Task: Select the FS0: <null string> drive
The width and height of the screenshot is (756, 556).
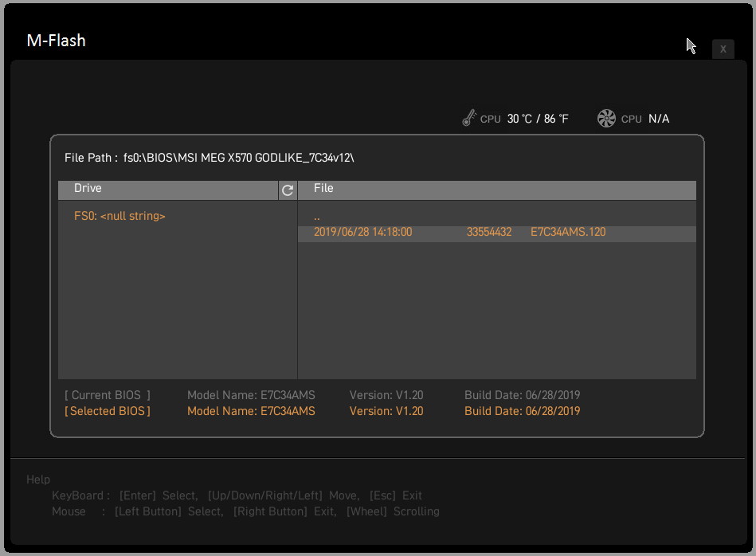Action: [119, 216]
